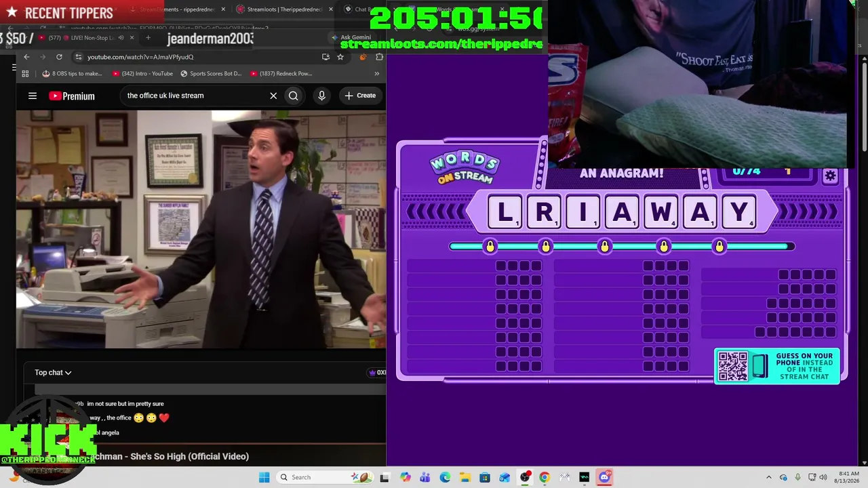Screen dimensions: 868x488
Task: Open Discord on the taskbar
Action: coord(604,477)
